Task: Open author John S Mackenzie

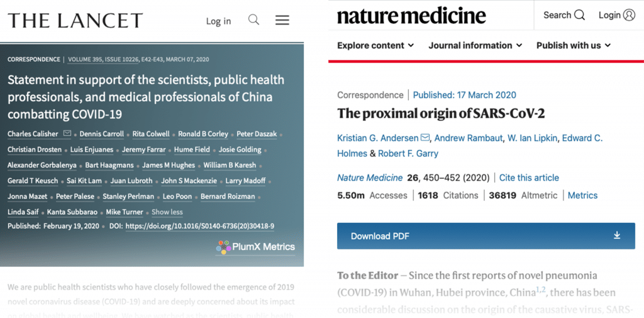Action: (189, 181)
